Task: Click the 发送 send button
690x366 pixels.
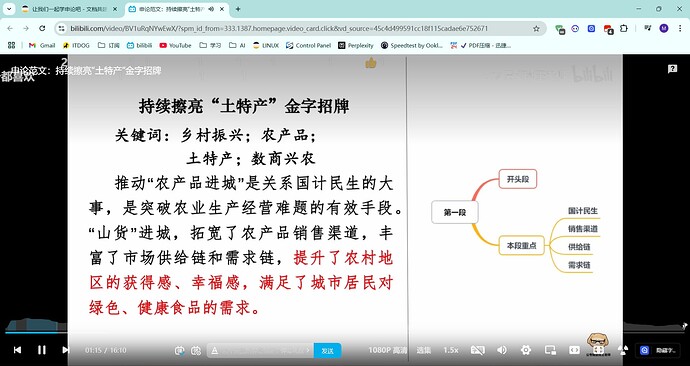Action: 327,351
